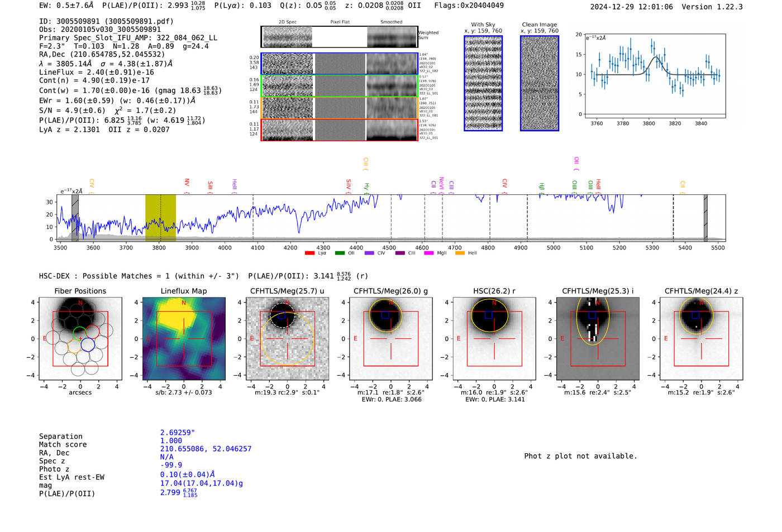Select the CFHTLS/Meg(25.7) u cutout

pyautogui.click(x=287, y=338)
